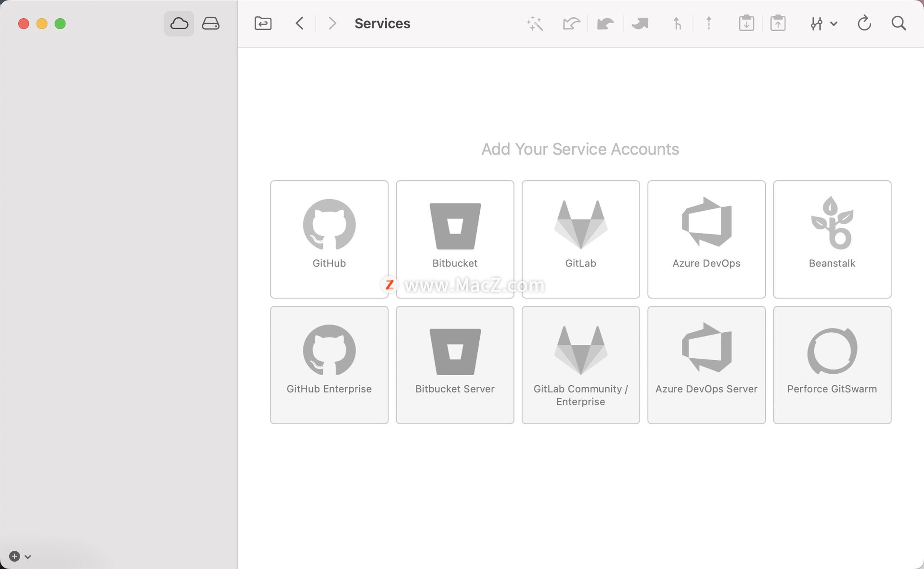The image size is (924, 569).
Task: Switch to cloud services view
Action: click(179, 23)
